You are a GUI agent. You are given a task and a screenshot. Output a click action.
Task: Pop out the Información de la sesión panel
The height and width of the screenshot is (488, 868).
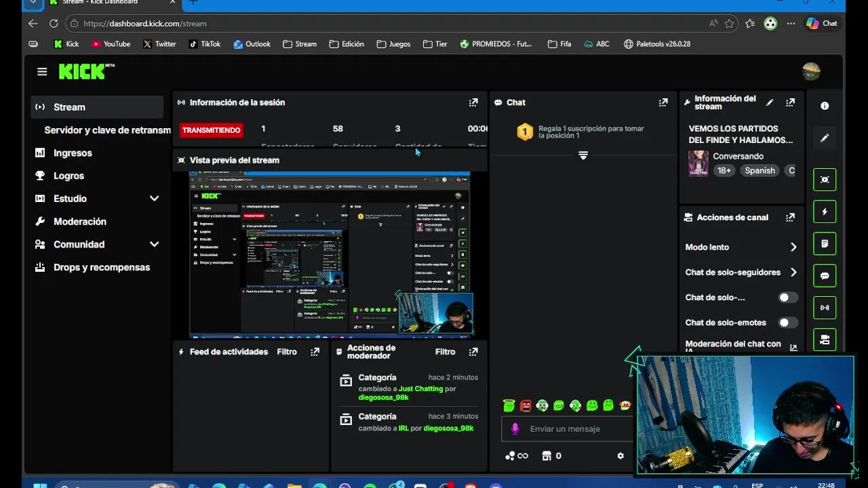pos(473,103)
